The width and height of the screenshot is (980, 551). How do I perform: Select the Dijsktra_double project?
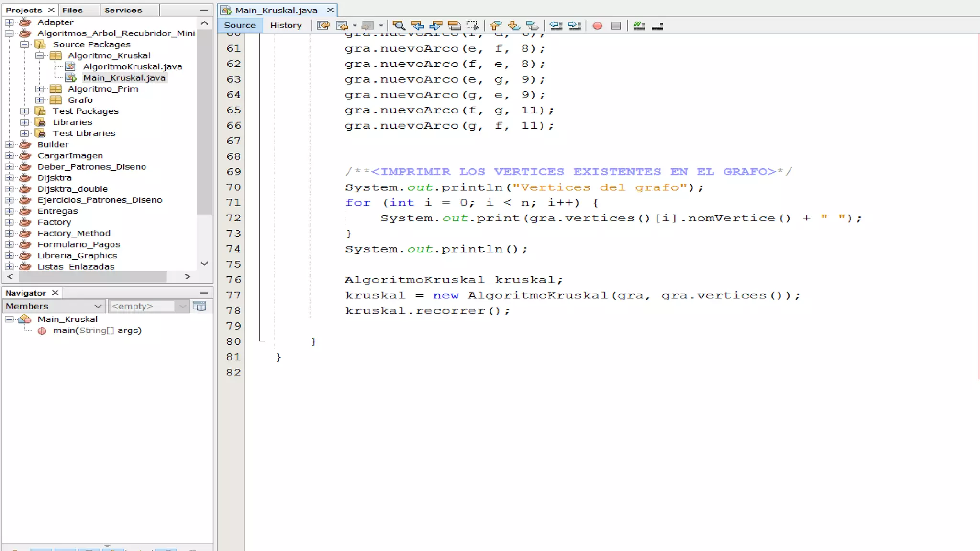pos(72,189)
